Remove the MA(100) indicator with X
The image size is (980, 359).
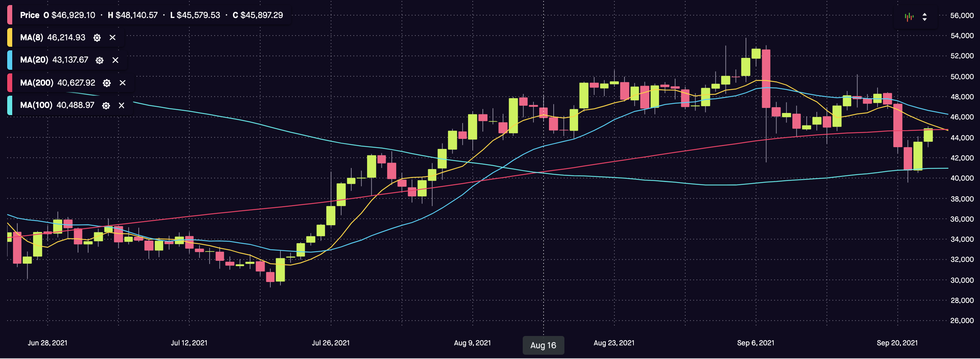point(122,105)
